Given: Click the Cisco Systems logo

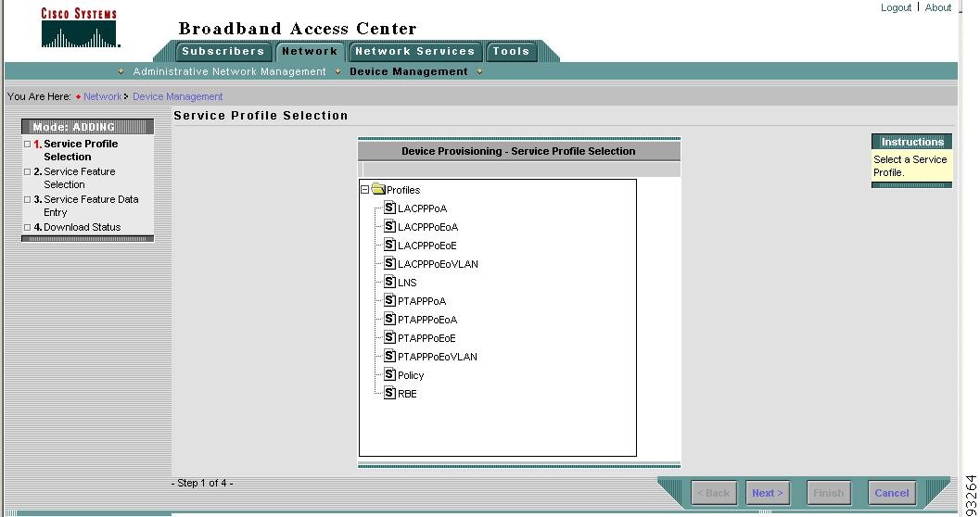Looking at the screenshot, I should [x=79, y=28].
